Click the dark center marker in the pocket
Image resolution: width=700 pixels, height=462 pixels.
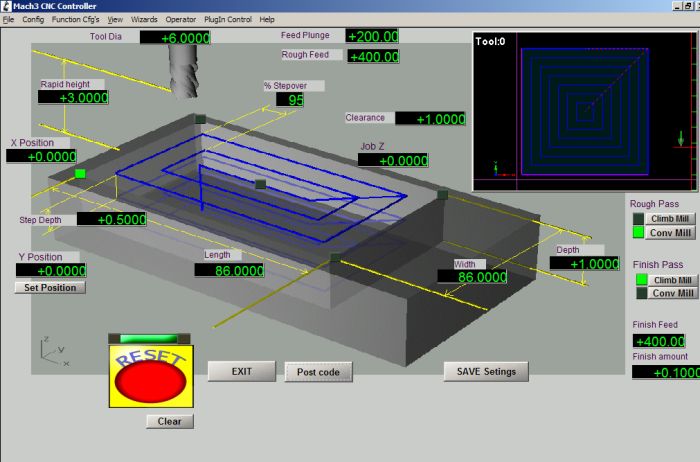[260, 184]
